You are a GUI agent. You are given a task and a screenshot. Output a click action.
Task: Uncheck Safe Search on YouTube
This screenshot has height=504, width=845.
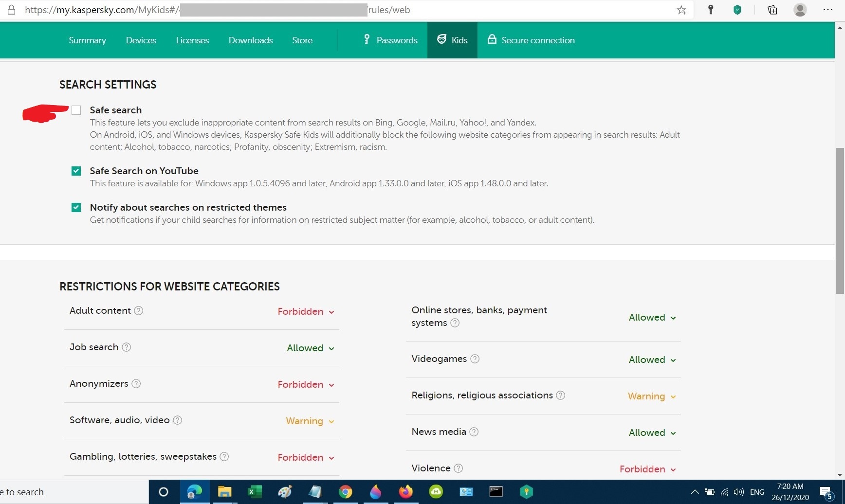pyautogui.click(x=76, y=171)
